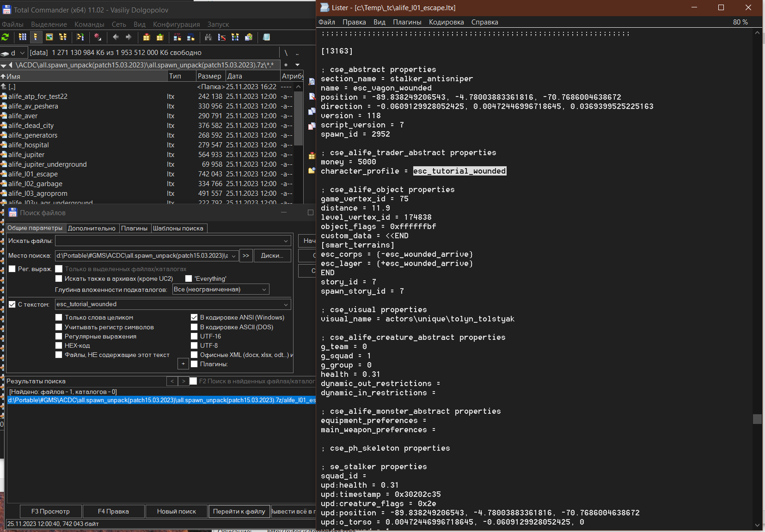Open the 'Кодировка' menu in Lister
The image size is (765, 532).
446,22
